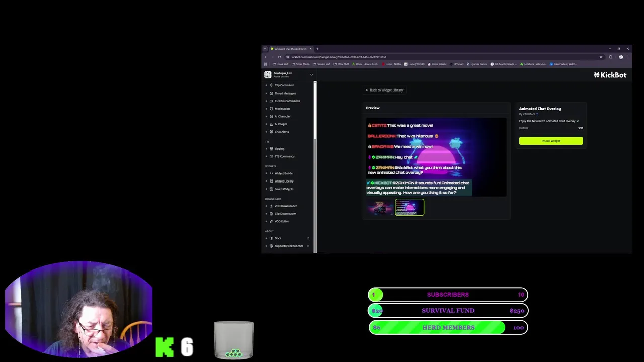
Task: Click the Install Widget button
Action: click(551, 141)
